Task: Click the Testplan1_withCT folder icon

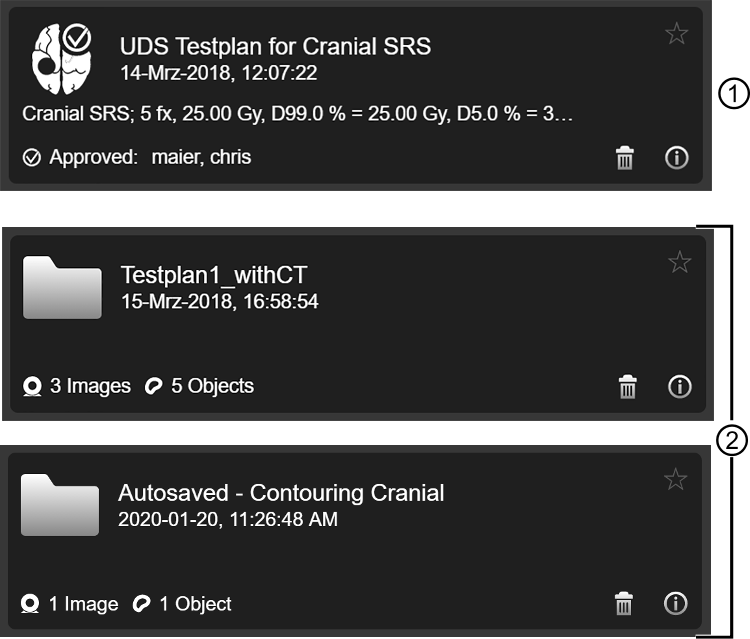Action: click(62, 287)
